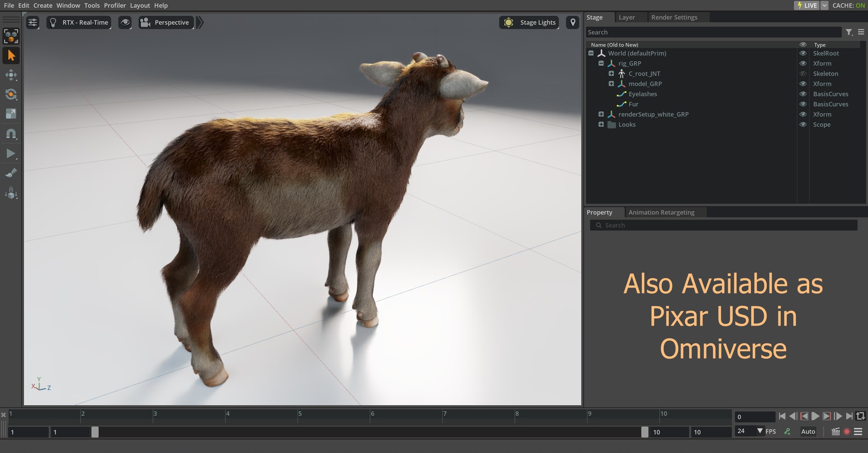Click the Perspective camera button
868x453 pixels.
166,22
